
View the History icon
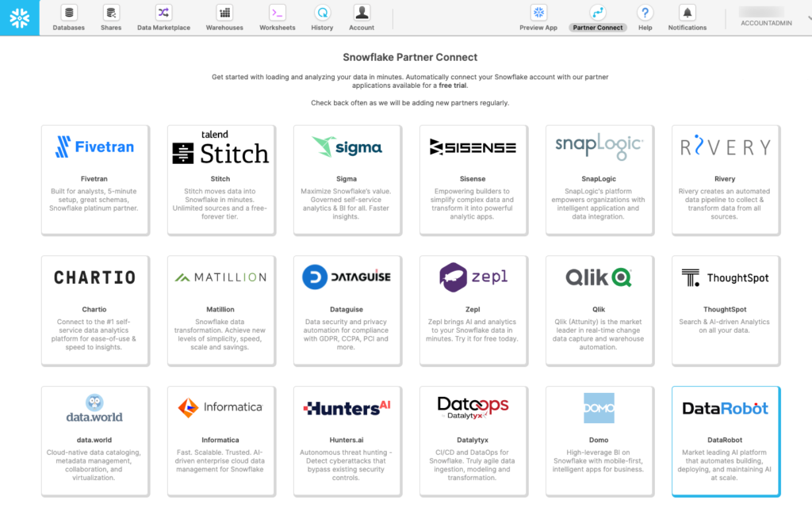322,13
